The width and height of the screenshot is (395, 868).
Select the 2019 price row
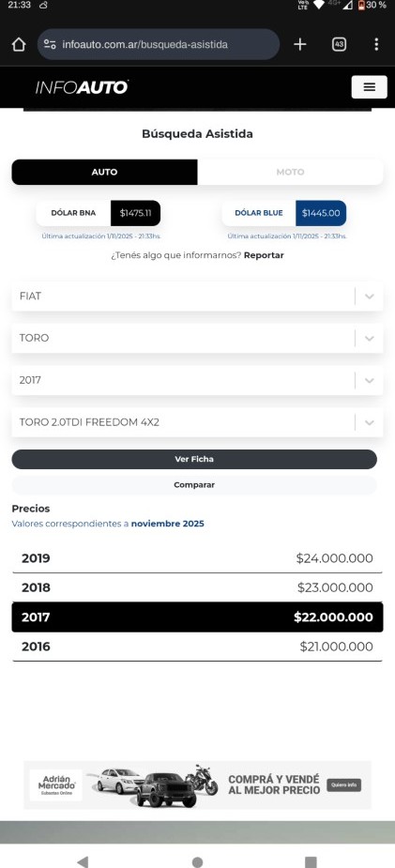click(197, 558)
